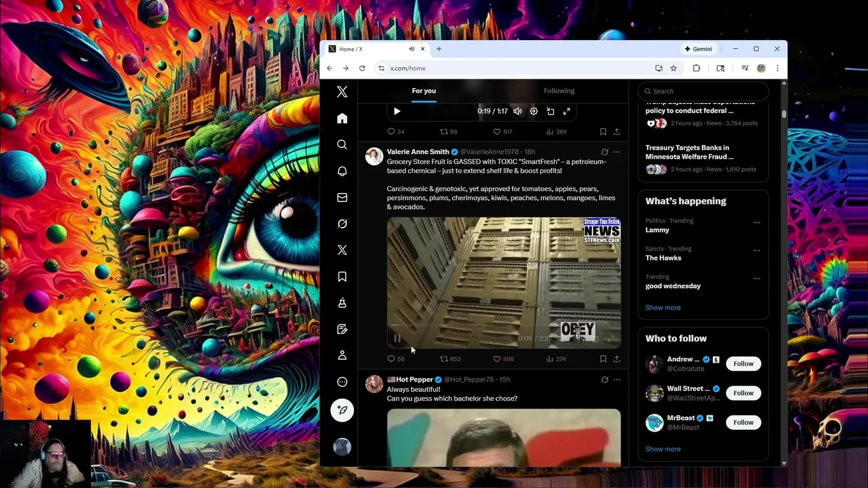868x488 pixels.
Task: Go to Home via house icon
Action: point(342,119)
